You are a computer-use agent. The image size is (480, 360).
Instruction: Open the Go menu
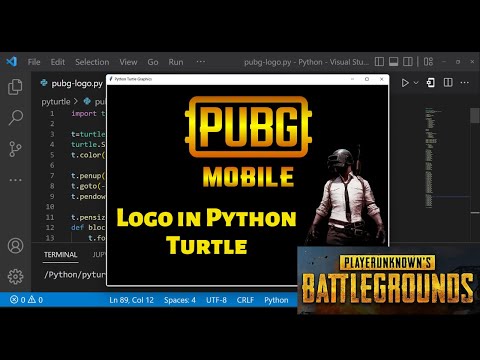point(153,62)
